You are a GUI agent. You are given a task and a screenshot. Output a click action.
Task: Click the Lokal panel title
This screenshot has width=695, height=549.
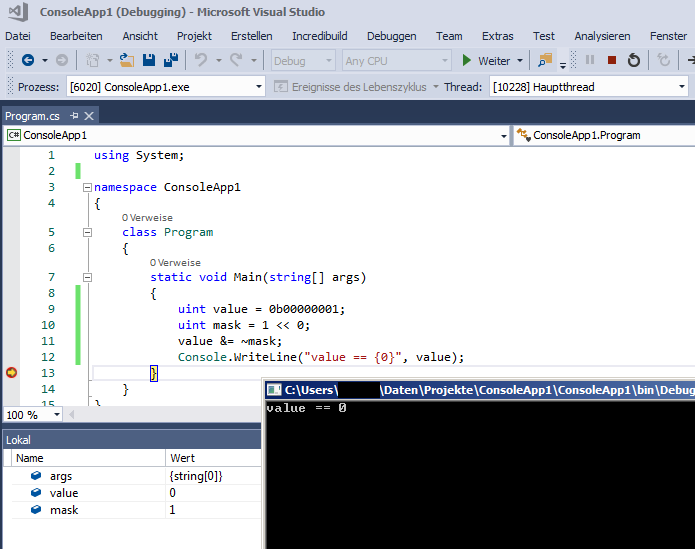pyautogui.click(x=18, y=440)
